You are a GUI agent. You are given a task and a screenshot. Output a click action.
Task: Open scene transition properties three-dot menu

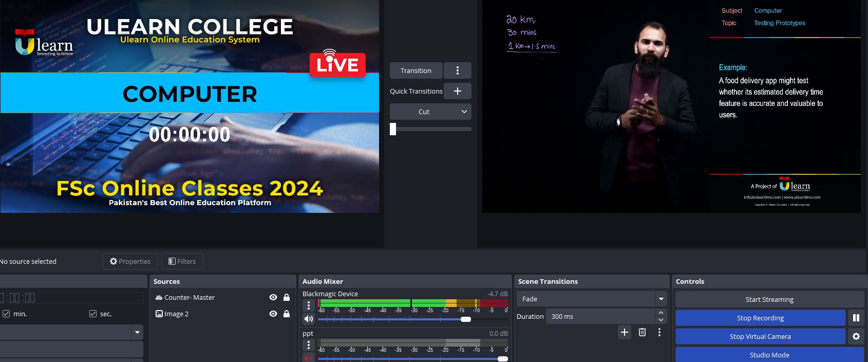point(659,332)
